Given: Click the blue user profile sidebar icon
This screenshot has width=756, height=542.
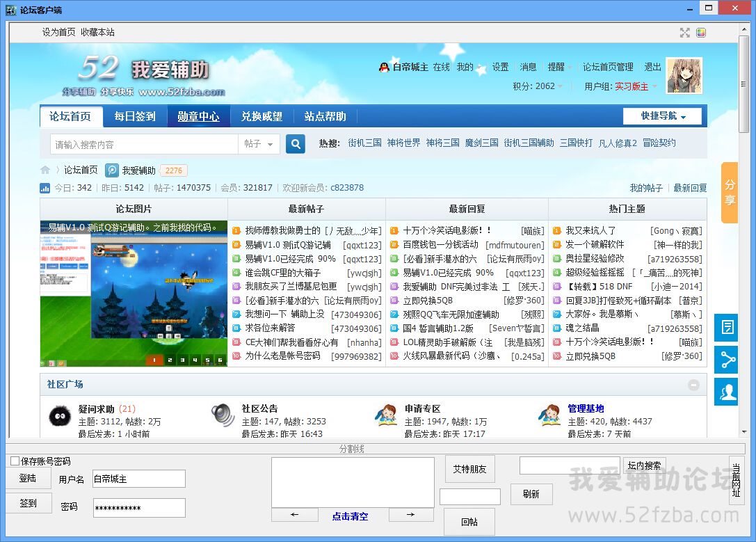Looking at the screenshot, I should tap(727, 392).
